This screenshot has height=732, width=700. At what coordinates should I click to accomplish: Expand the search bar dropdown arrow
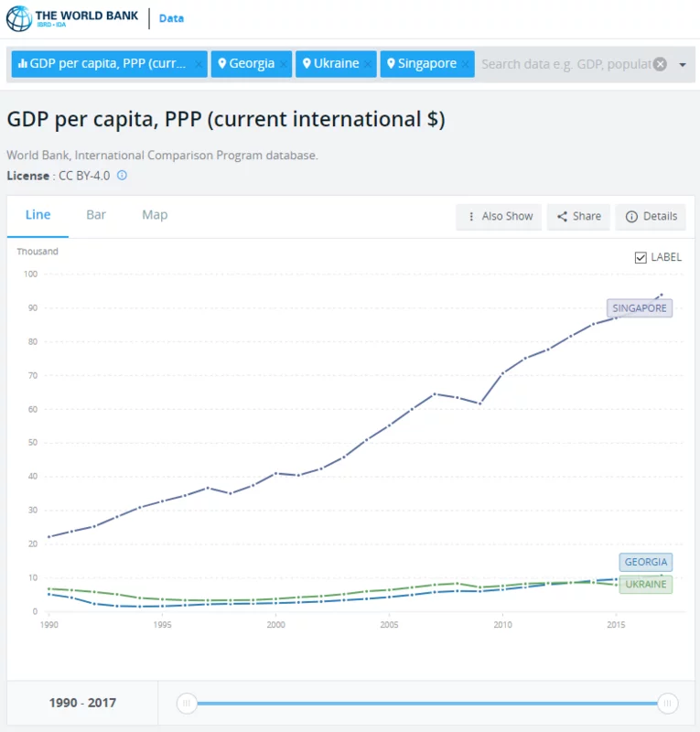683,65
